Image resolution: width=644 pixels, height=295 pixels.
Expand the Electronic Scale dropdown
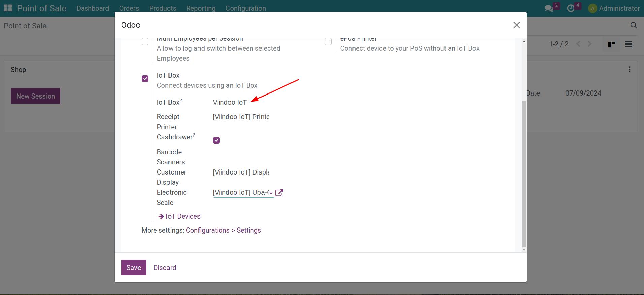pos(271,193)
